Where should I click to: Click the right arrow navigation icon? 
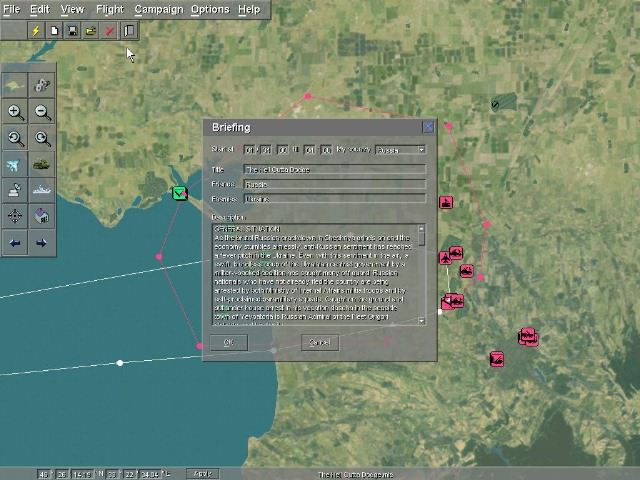click(42, 242)
